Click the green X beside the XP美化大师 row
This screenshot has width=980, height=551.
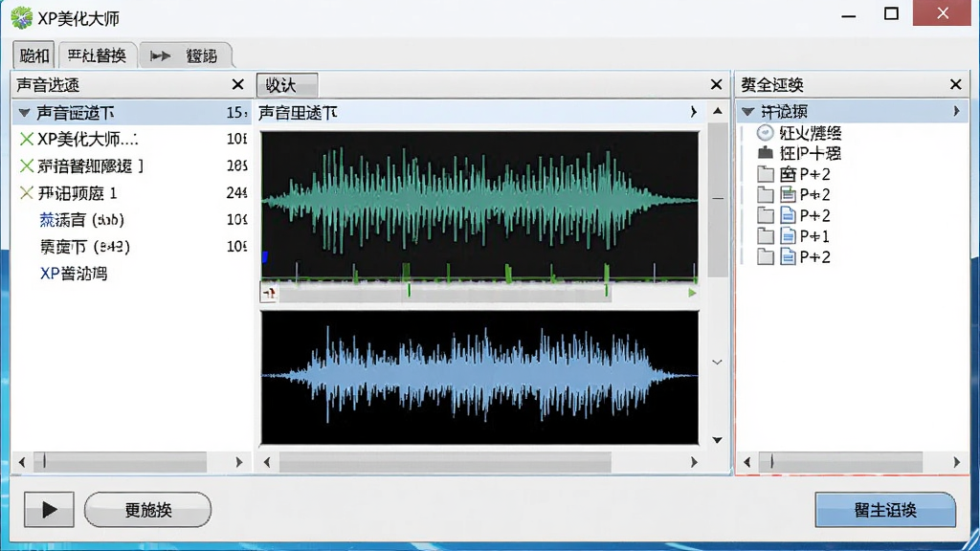[26, 139]
